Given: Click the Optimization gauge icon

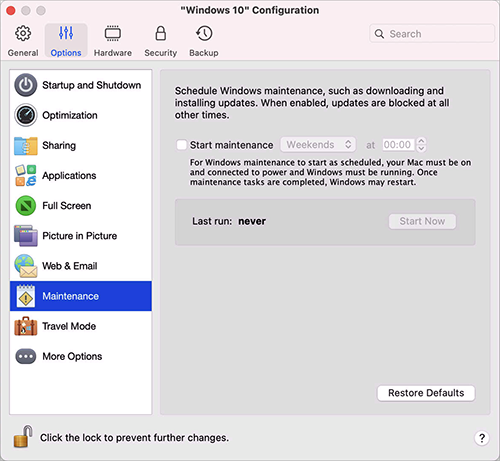Looking at the screenshot, I should point(26,115).
